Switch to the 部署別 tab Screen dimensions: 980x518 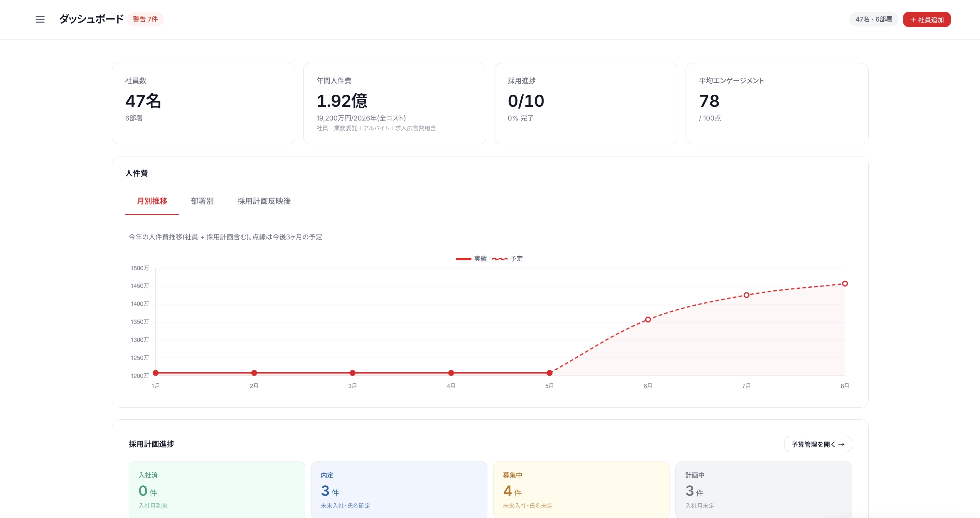click(202, 201)
